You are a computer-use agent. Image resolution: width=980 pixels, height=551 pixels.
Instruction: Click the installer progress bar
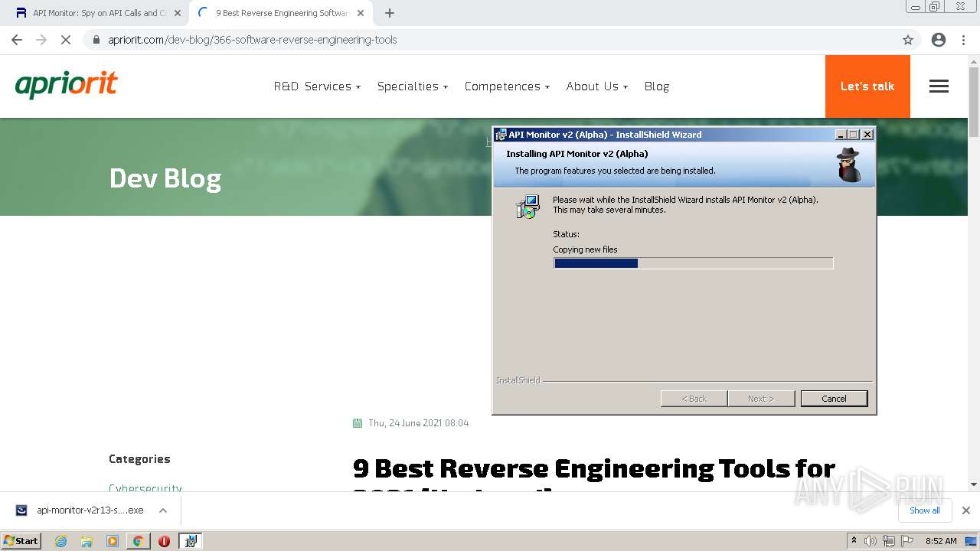click(x=693, y=263)
